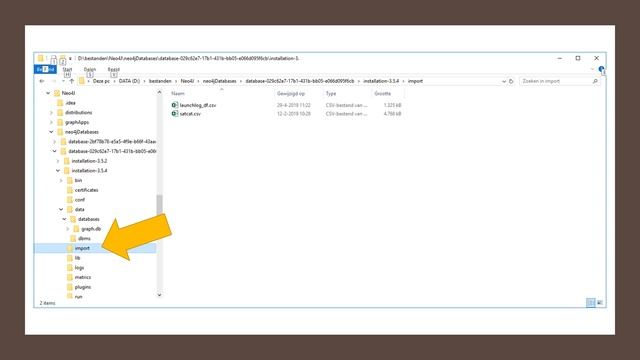This screenshot has width=640, height=360.
Task: Sort by the 'Gewijzigd op' column header
Action: [291, 93]
